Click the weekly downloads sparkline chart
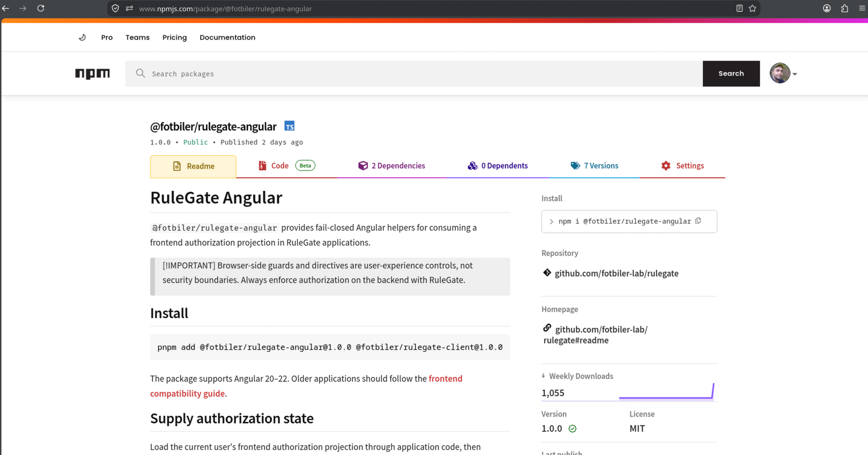 pyautogui.click(x=667, y=391)
